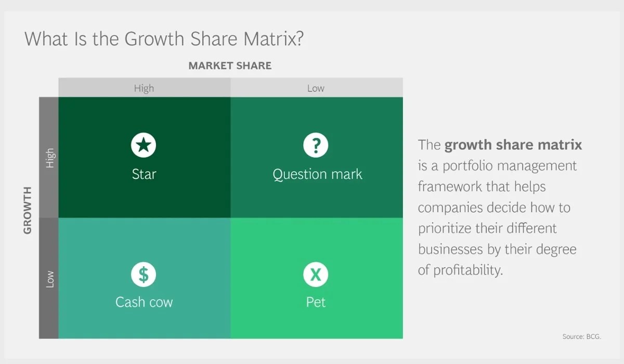Click the X circle icon above Pet
This screenshot has height=364, width=624.
click(316, 274)
